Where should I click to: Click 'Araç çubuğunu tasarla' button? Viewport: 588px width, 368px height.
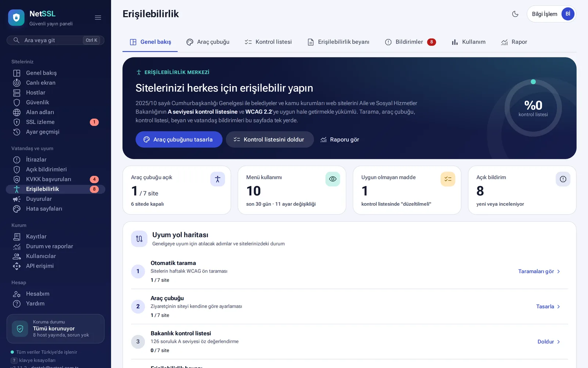[179, 139]
